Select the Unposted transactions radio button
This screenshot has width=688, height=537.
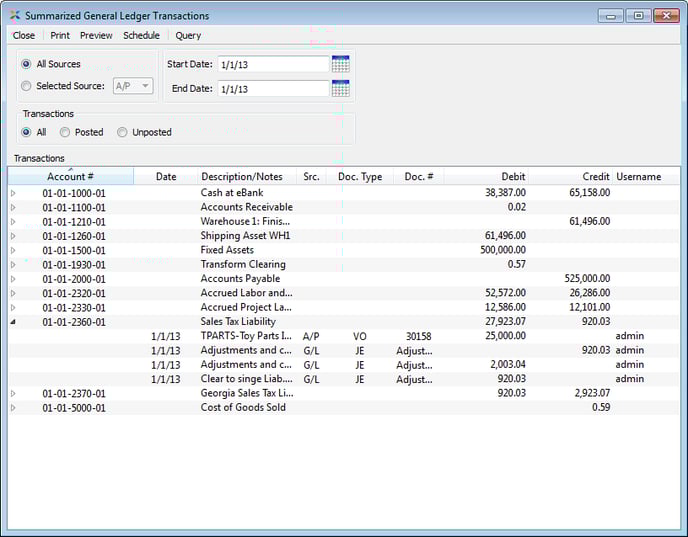(x=122, y=132)
